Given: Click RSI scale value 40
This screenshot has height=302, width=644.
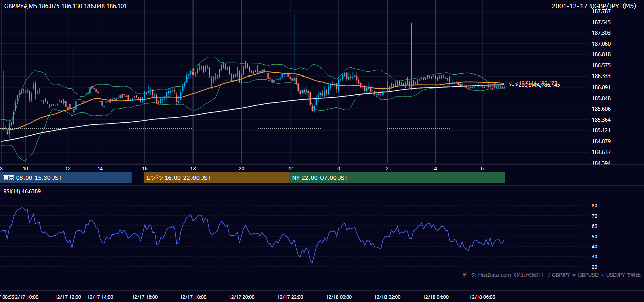Looking at the screenshot, I should pos(595,246).
